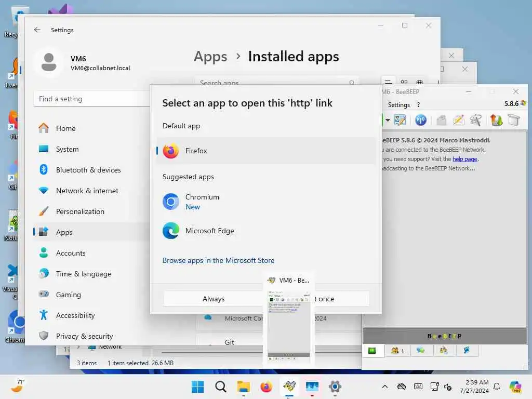Click the greyed-out BeeBEEP send file icon
Screen dimensions: 532x399
pyautogui.click(x=441, y=120)
